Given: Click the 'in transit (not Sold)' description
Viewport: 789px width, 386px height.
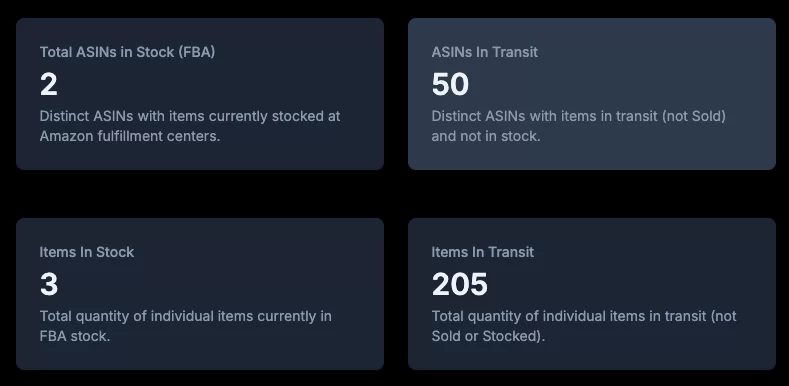Looking at the screenshot, I should click(x=579, y=126).
